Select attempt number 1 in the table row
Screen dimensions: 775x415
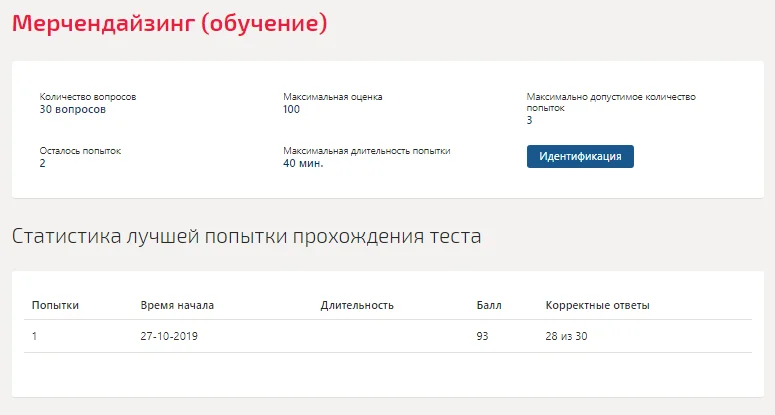click(35, 336)
